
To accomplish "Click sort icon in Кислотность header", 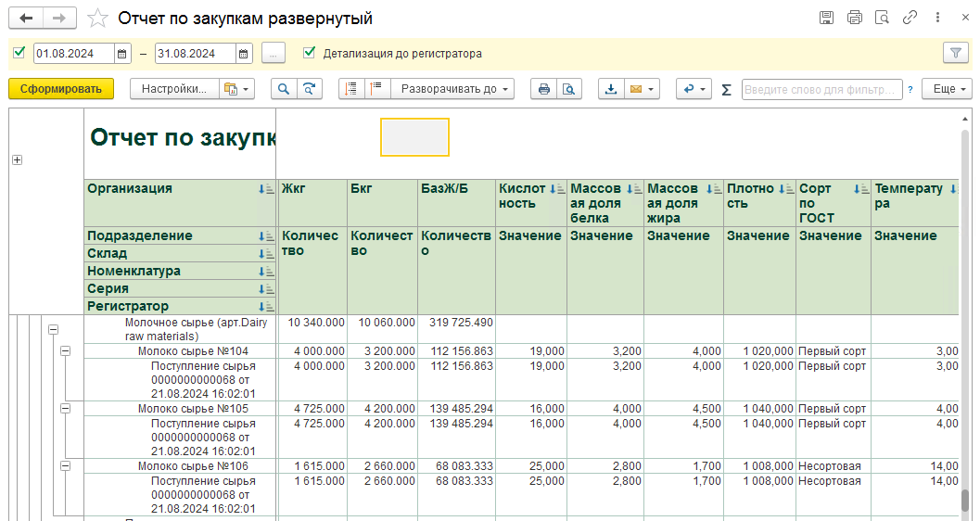I will coord(557,189).
